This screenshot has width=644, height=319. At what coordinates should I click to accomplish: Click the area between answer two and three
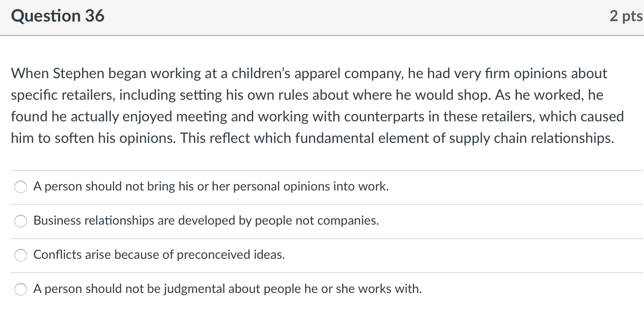point(322,238)
